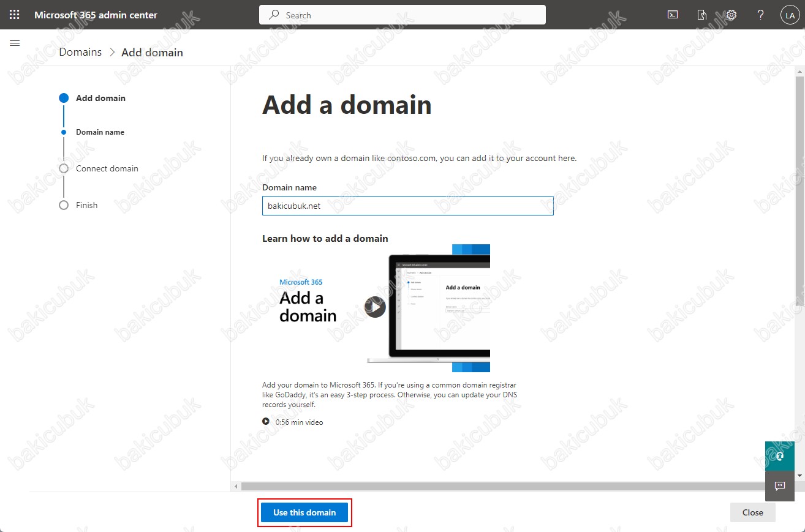Screen dimensions: 805x532
Task: Click the 0:56 min video label
Action: click(299, 422)
